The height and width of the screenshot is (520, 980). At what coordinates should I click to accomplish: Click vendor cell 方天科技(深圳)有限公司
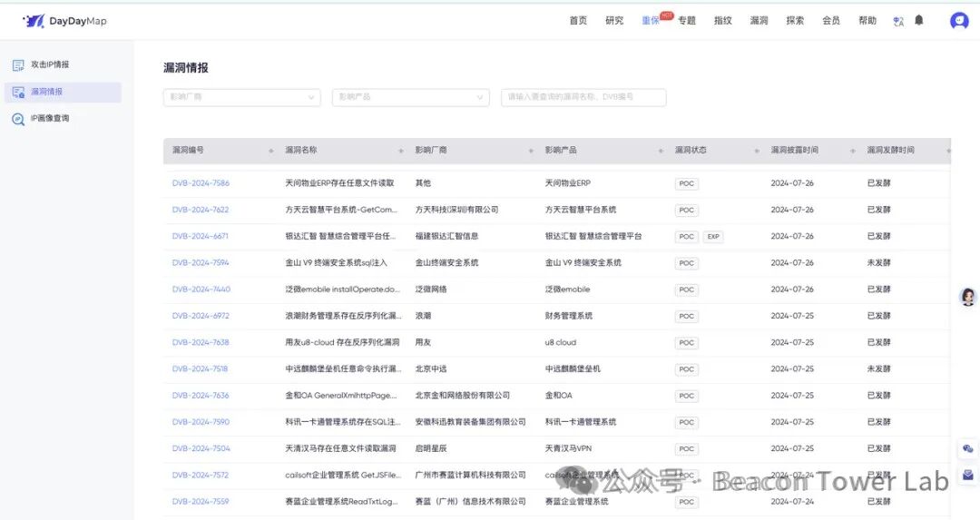[x=456, y=210]
